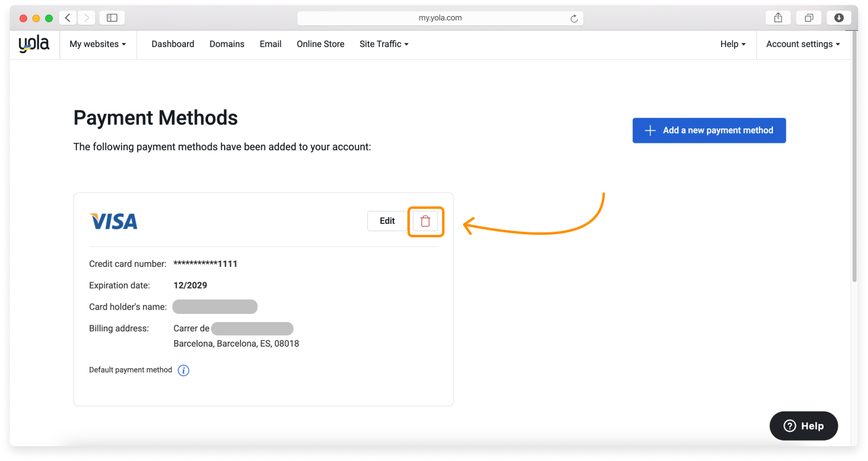
Task: Reload the page via the address bar icon
Action: point(574,17)
